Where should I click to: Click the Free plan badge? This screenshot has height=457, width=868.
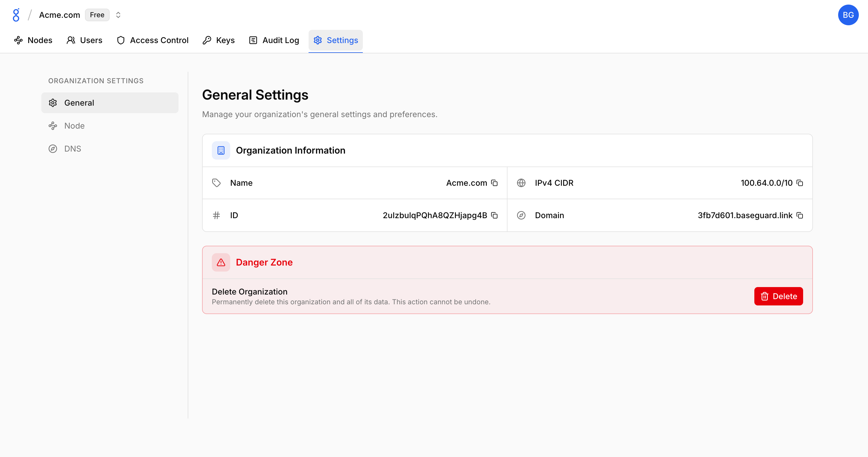click(x=97, y=15)
